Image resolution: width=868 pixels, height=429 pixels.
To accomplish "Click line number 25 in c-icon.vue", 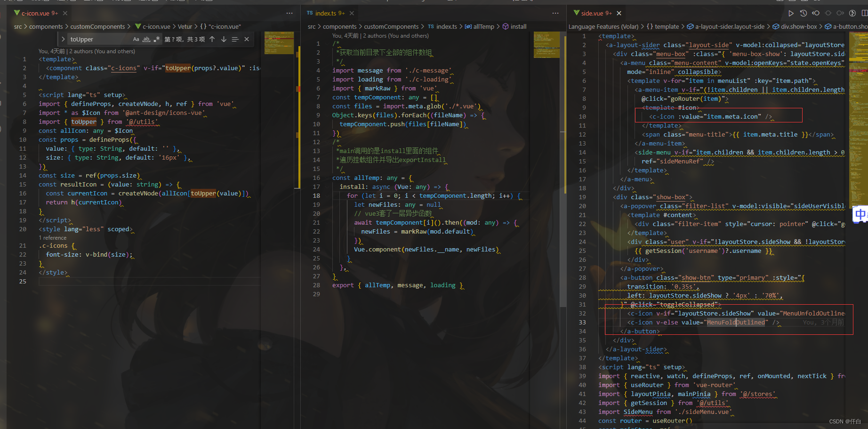I will click(x=23, y=282).
